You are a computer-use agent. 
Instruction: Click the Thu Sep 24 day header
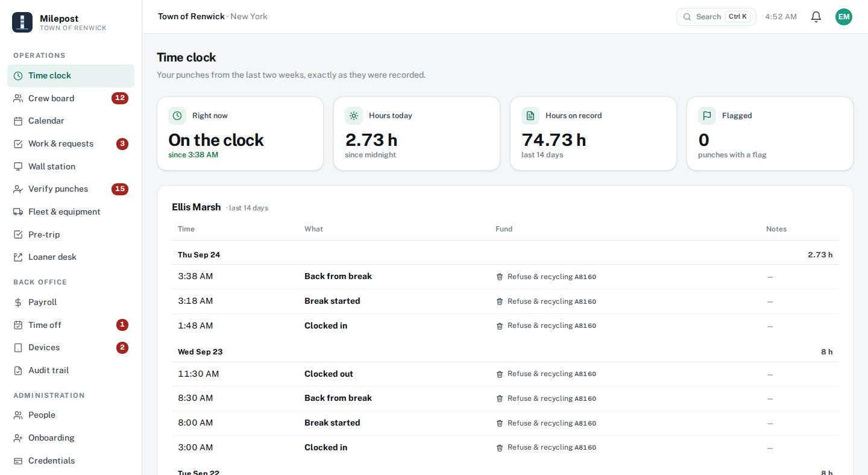[x=505, y=255]
